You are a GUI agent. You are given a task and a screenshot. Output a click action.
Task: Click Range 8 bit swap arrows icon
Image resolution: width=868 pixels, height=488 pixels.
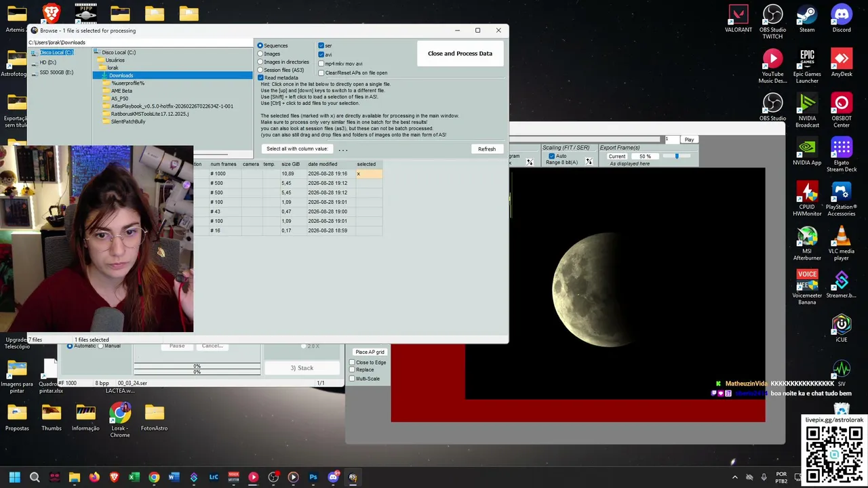[589, 161]
